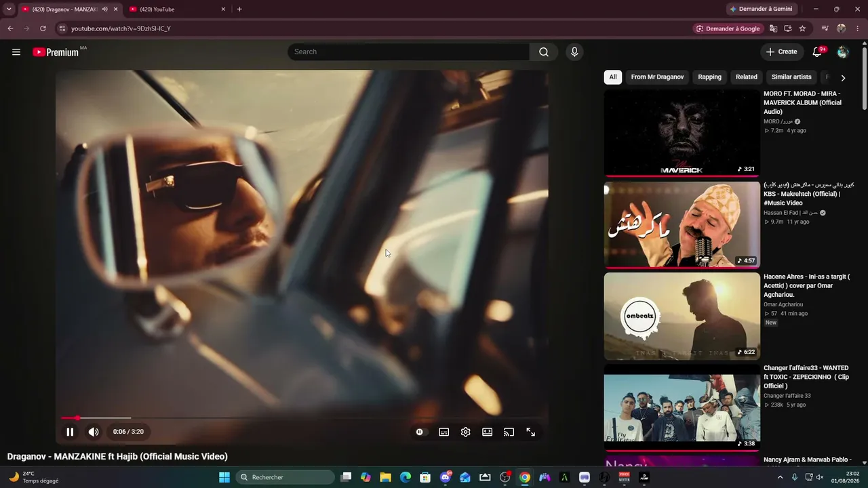The height and width of the screenshot is (488, 868).
Task: Click Demander à Google button
Action: (x=728, y=28)
